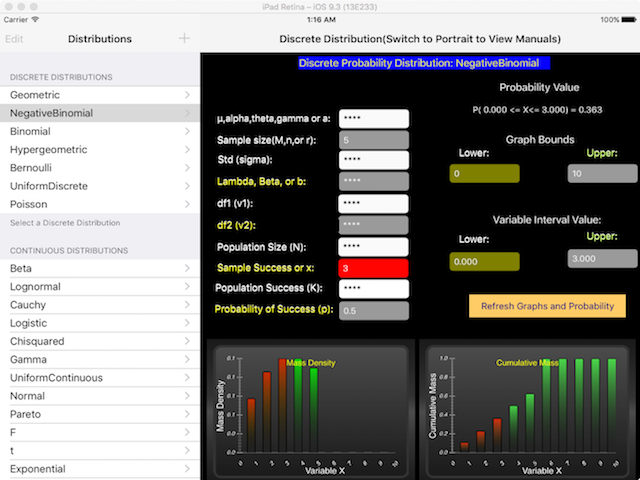Click Variable Interval Lower field 0.000

484,261
